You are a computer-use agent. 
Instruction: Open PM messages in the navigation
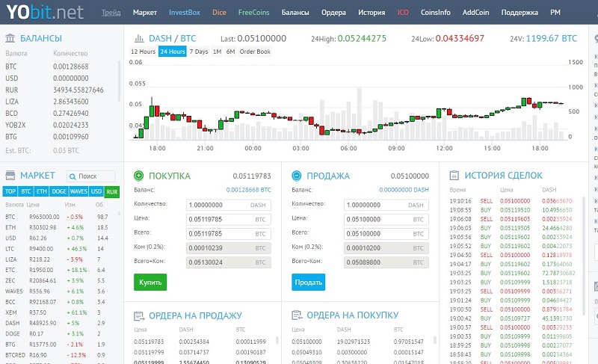coord(555,12)
